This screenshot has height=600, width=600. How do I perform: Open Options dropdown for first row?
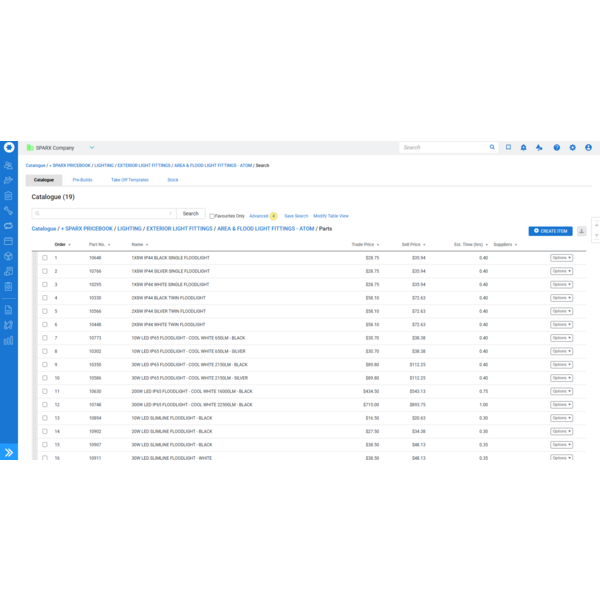pos(561,258)
